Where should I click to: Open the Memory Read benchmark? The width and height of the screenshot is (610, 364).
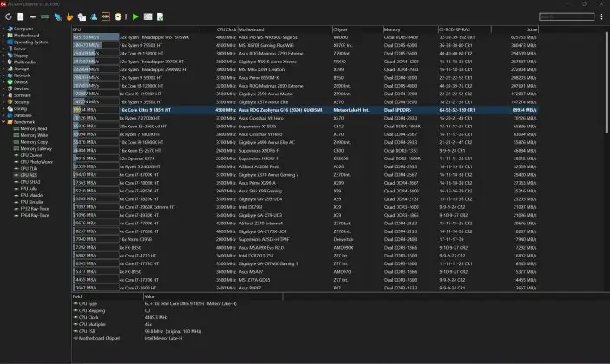point(34,128)
